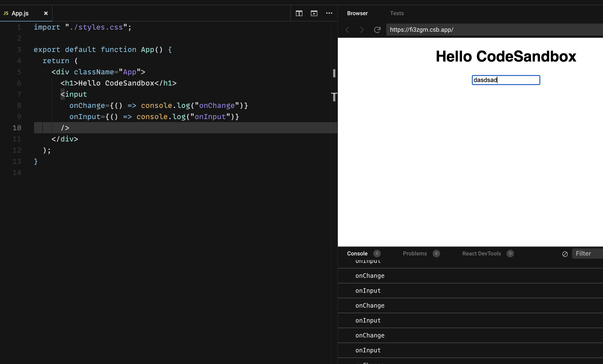Refresh the preview browser page
603x364 pixels.
click(377, 30)
